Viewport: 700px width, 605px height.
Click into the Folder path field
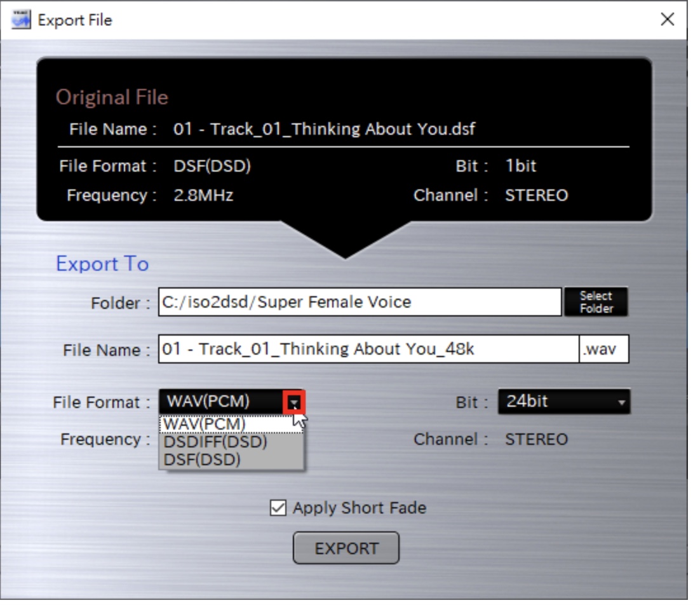pyautogui.click(x=360, y=302)
